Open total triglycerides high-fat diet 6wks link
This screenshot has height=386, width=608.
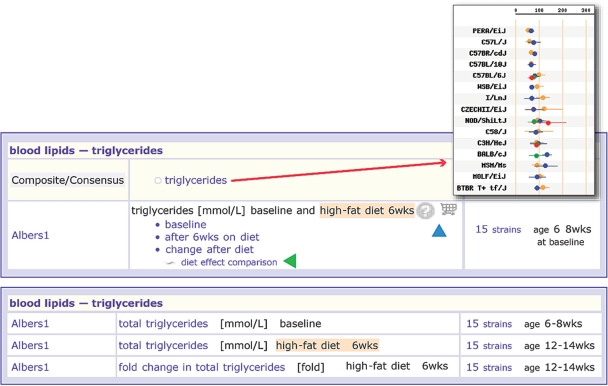click(163, 345)
